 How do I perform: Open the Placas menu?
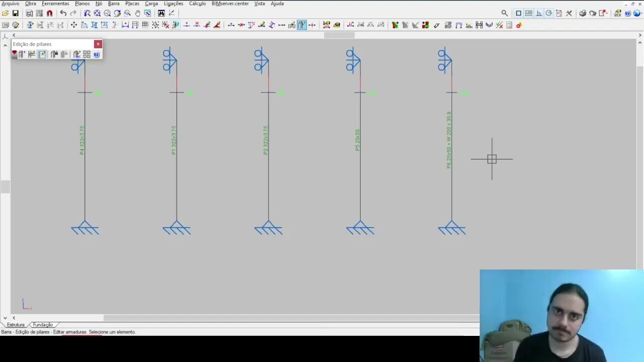pyautogui.click(x=132, y=4)
